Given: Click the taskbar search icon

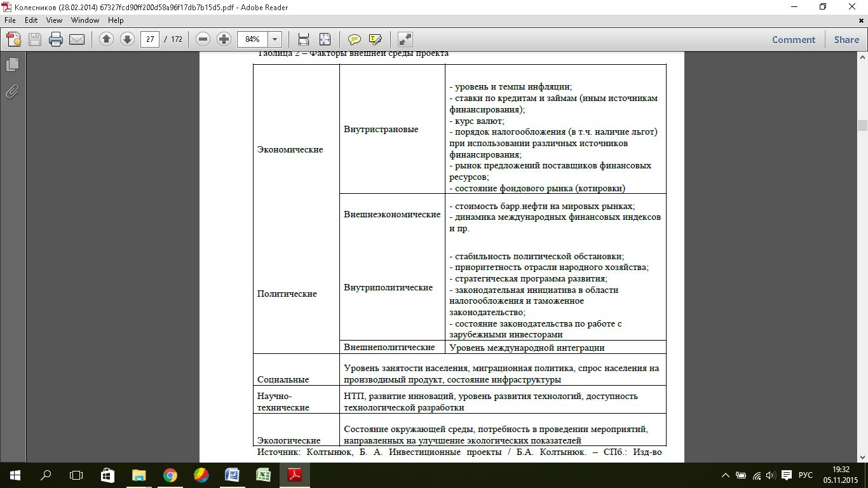Looking at the screenshot, I should 46,475.
